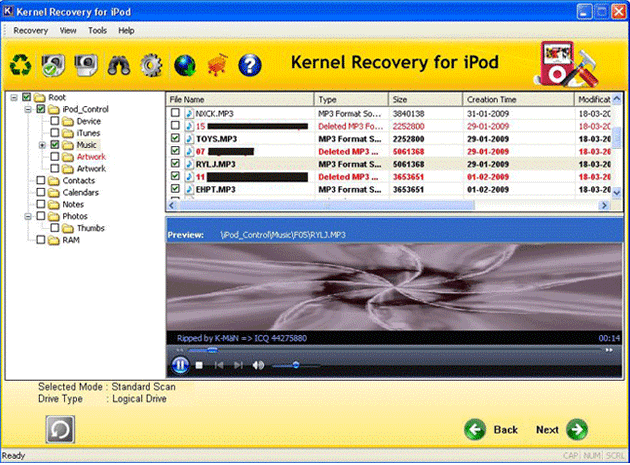Expand the Music folder node
The image size is (630, 465).
42,145
